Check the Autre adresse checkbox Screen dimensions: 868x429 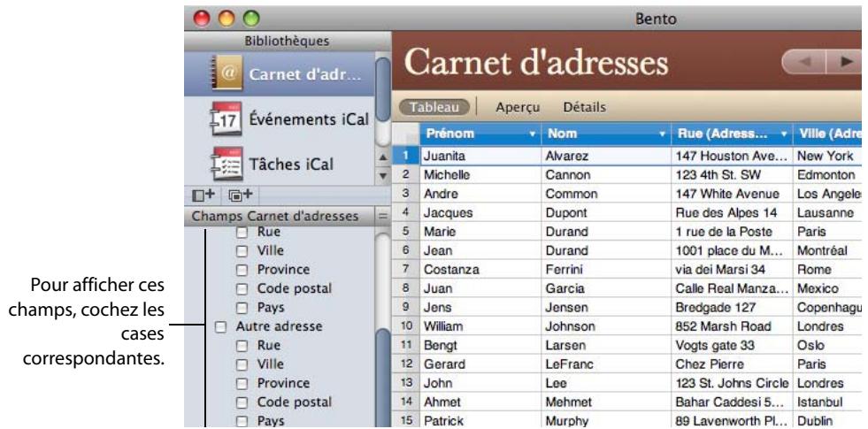pyautogui.click(x=220, y=327)
